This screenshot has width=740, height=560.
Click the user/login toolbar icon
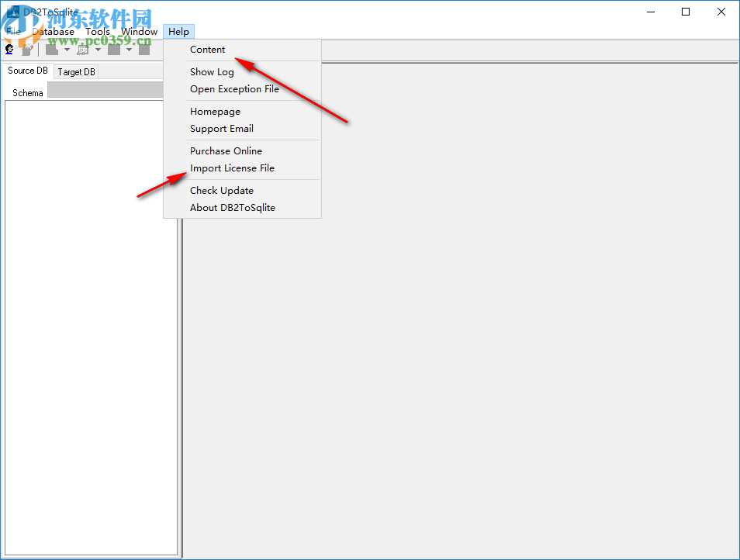(x=9, y=48)
